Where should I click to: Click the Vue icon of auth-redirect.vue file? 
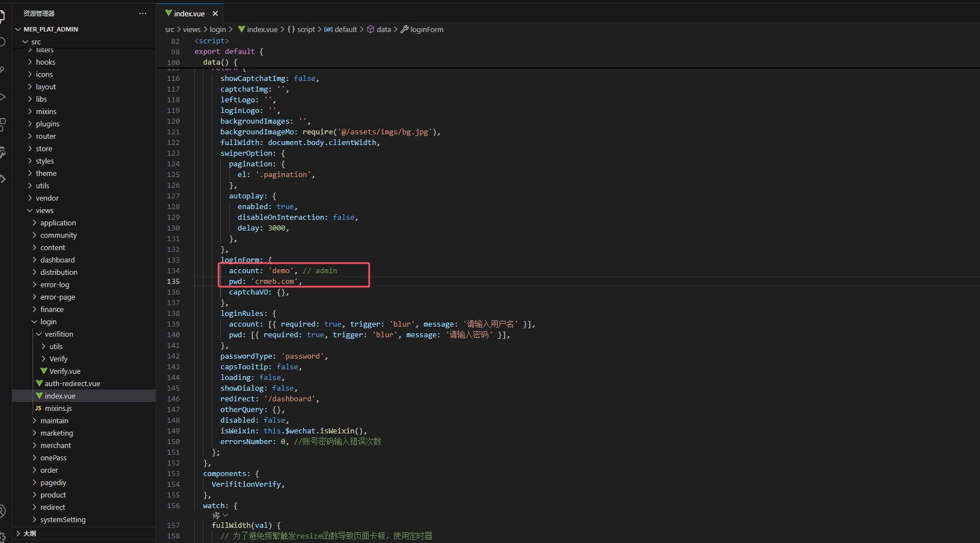[39, 383]
